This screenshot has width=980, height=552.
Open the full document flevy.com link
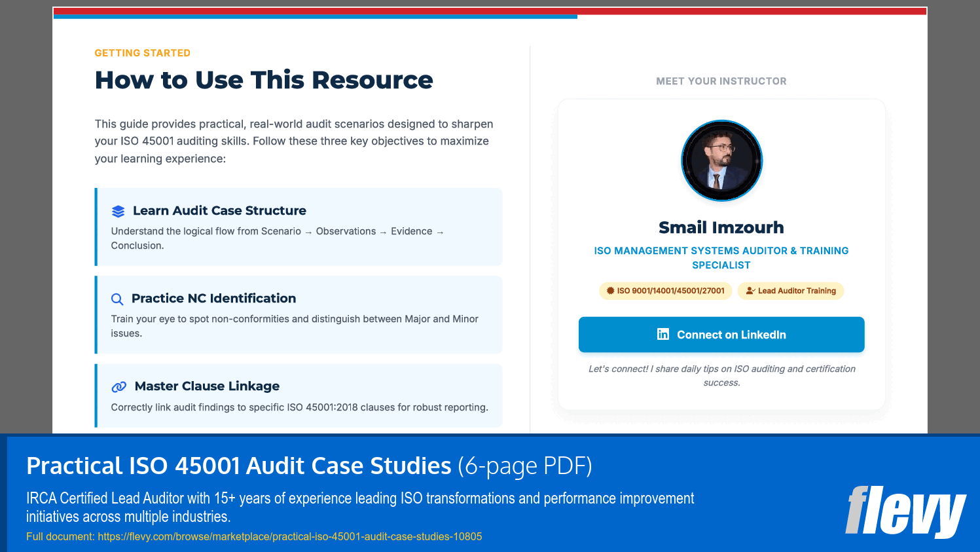[287, 536]
